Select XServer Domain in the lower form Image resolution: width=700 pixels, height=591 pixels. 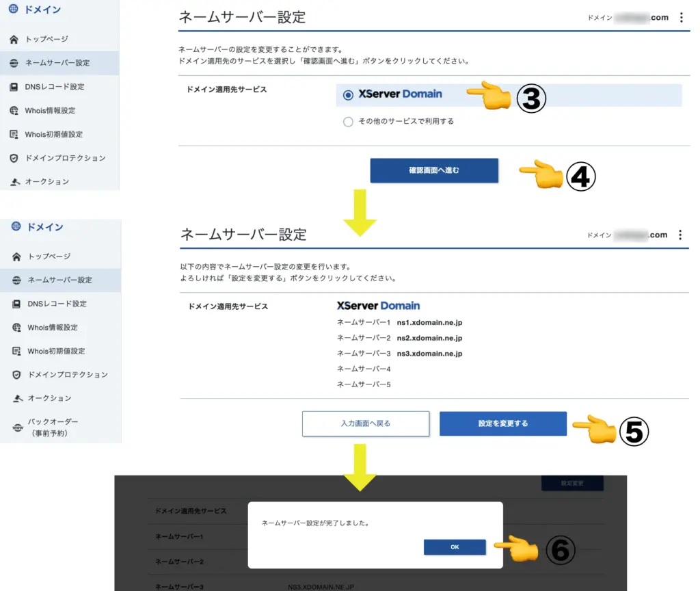coord(378,306)
